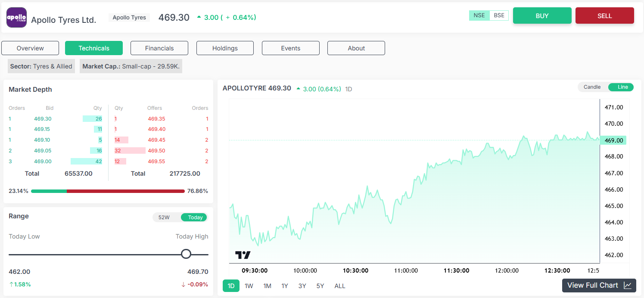
Task: Show ALL time chart range
Action: pos(340,286)
